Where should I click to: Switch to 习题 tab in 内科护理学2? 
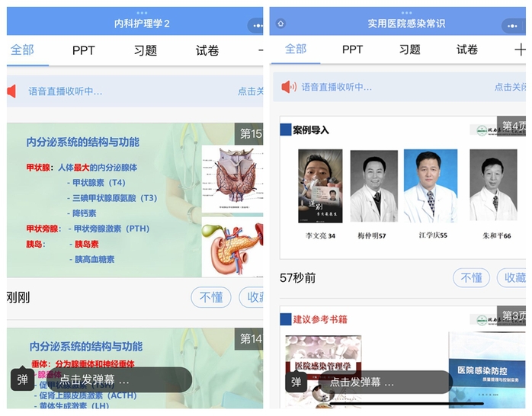[146, 50]
